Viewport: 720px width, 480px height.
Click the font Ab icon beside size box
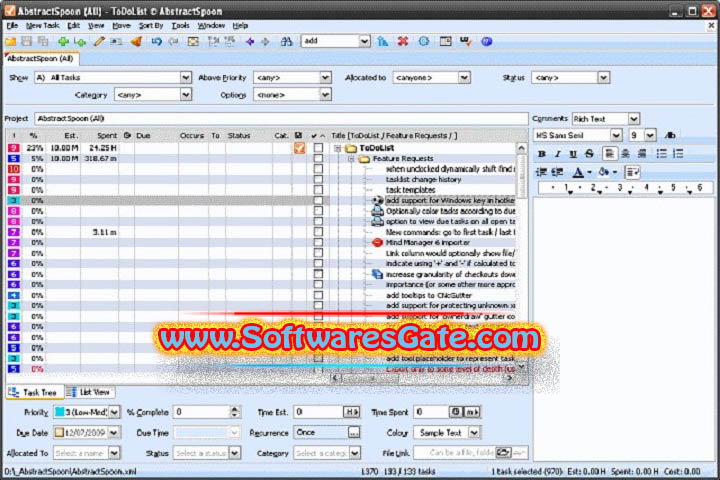click(670, 135)
